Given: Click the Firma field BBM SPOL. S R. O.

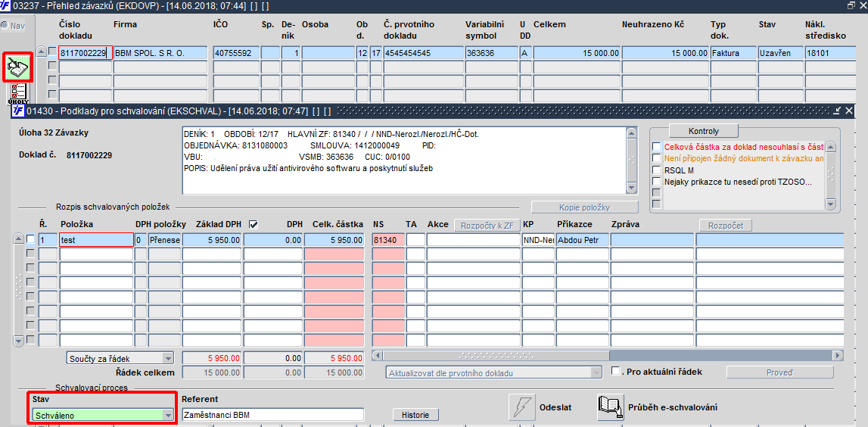Looking at the screenshot, I should 160,53.
